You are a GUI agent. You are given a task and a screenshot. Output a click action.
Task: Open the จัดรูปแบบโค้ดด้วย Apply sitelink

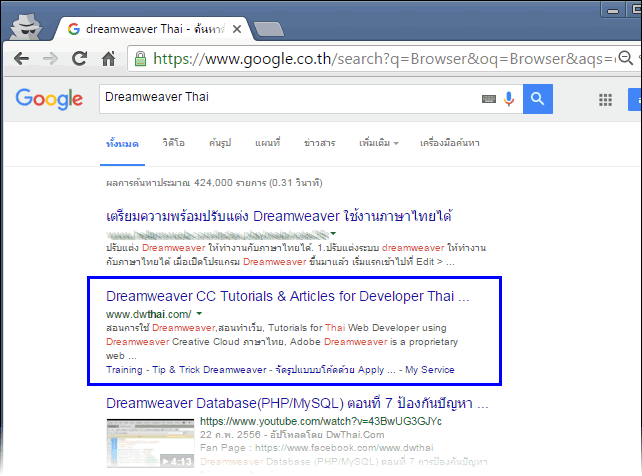click(x=335, y=370)
